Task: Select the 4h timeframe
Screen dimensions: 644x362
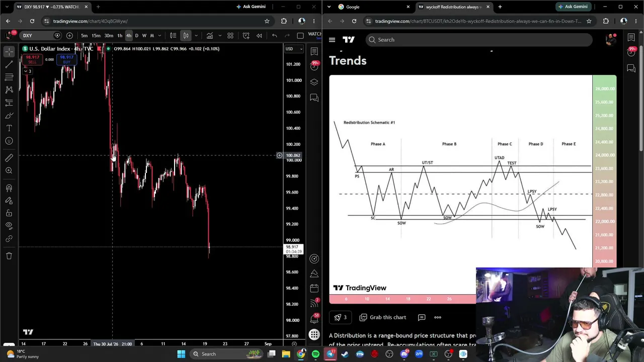Action: click(x=129, y=36)
